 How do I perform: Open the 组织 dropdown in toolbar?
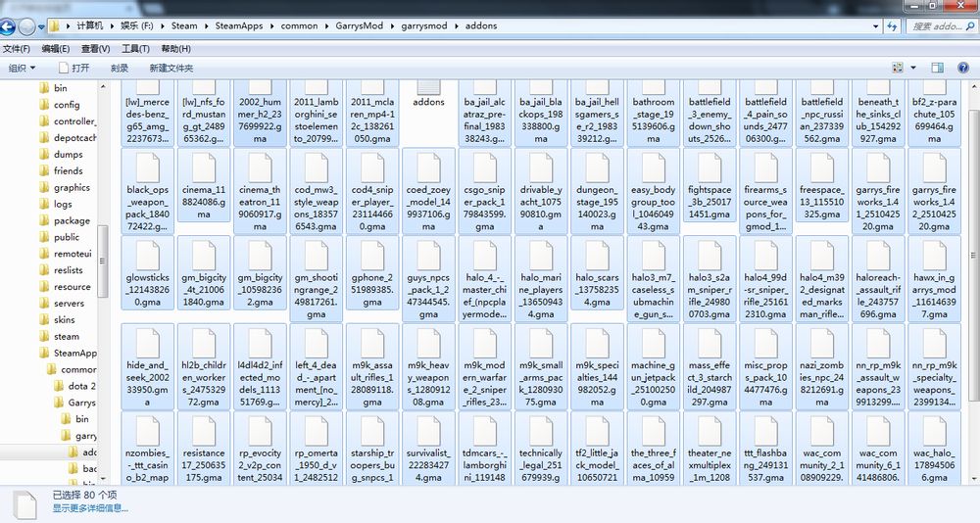point(22,69)
